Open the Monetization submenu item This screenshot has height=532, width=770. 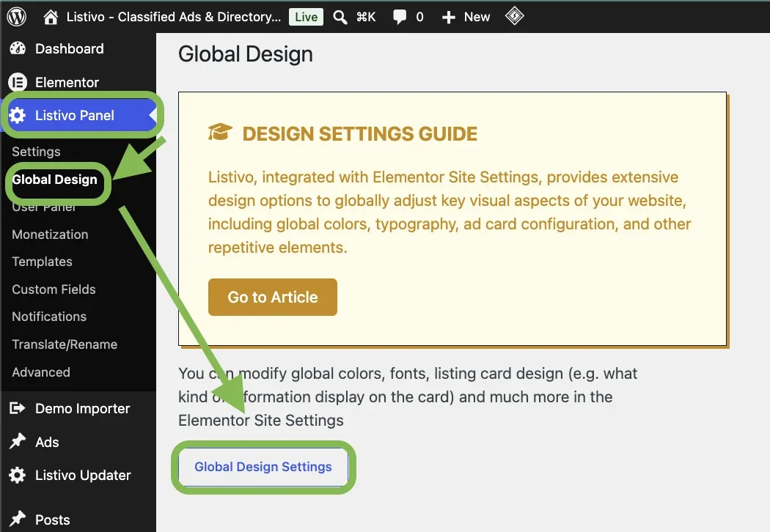(x=50, y=234)
